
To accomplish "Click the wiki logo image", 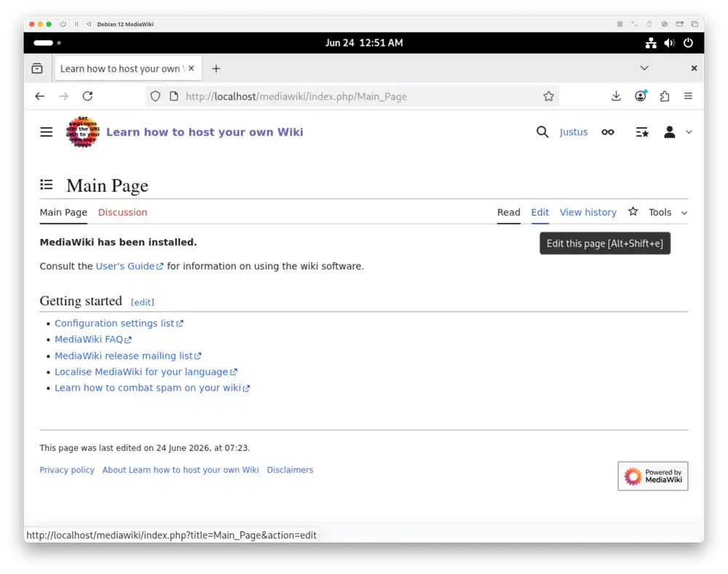I will tap(83, 133).
